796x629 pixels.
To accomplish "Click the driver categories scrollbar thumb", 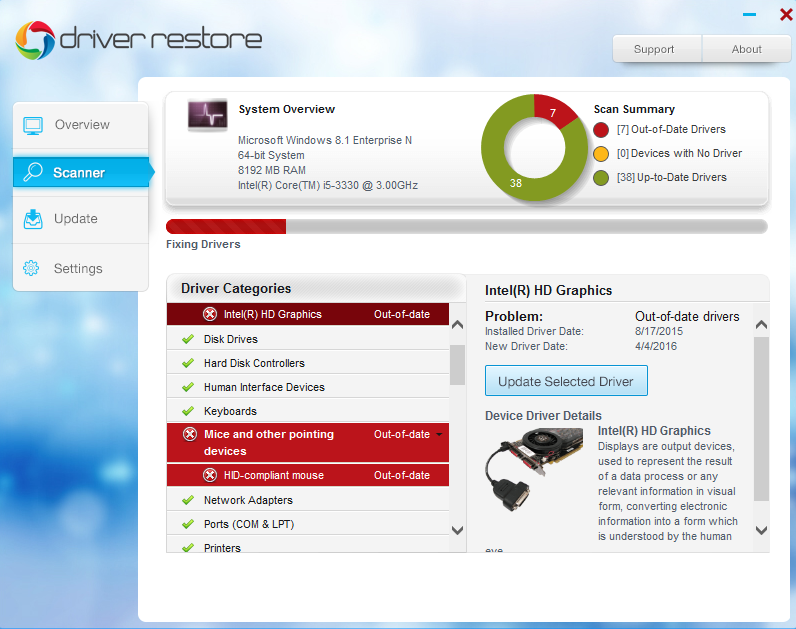I will pyautogui.click(x=457, y=365).
